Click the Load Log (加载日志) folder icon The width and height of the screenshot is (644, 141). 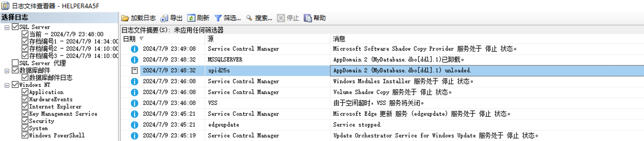[x=125, y=18]
